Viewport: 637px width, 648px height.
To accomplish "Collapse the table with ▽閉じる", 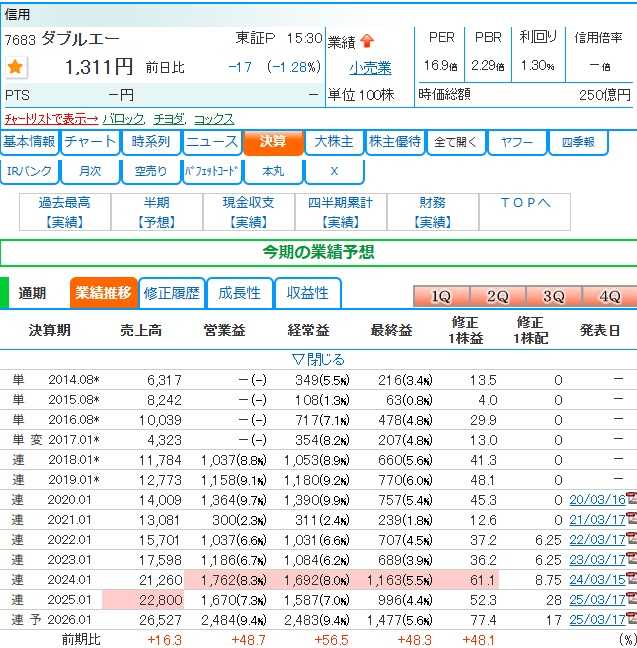I will coord(318,359).
